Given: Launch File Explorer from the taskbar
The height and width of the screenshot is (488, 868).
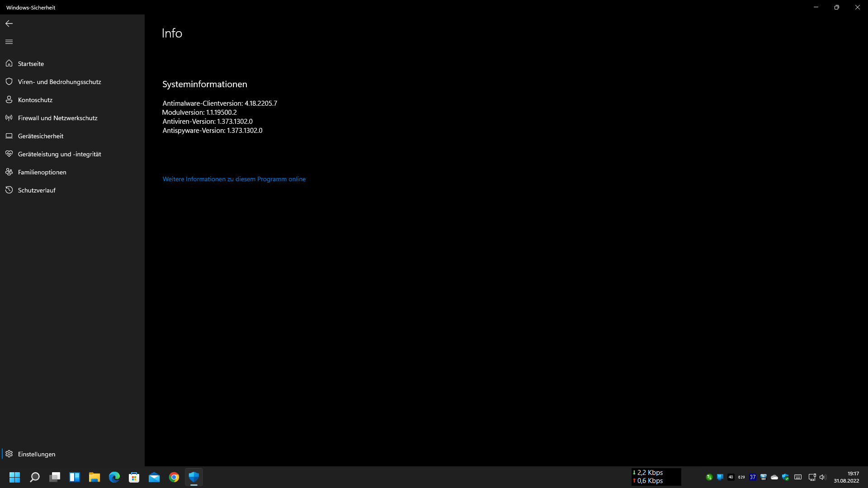Looking at the screenshot, I should (x=94, y=477).
